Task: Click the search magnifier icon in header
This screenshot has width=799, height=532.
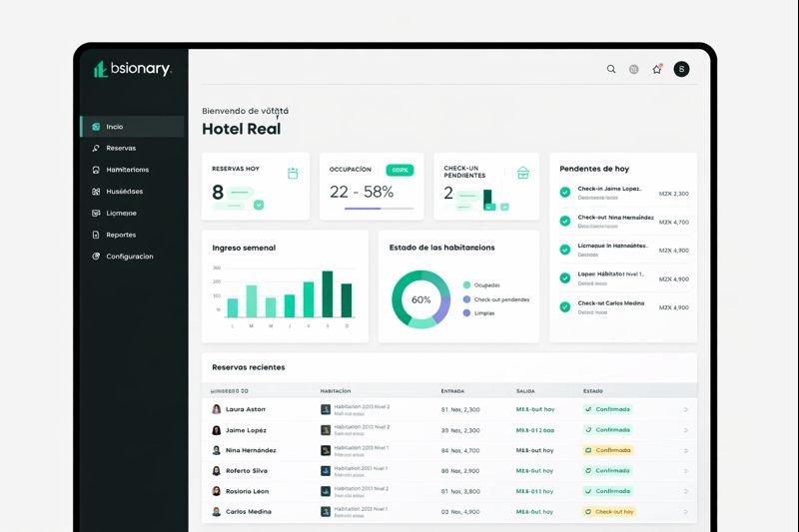Action: pos(611,69)
